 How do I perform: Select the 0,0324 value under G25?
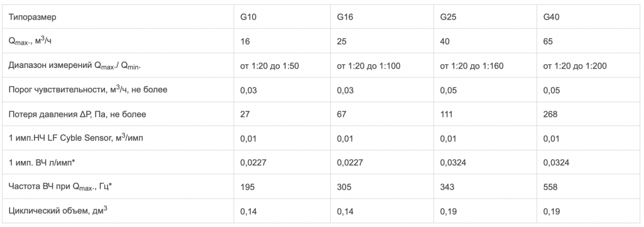coord(453,163)
